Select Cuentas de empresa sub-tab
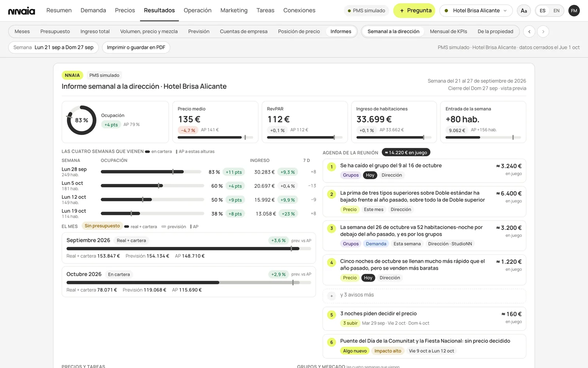 (244, 32)
